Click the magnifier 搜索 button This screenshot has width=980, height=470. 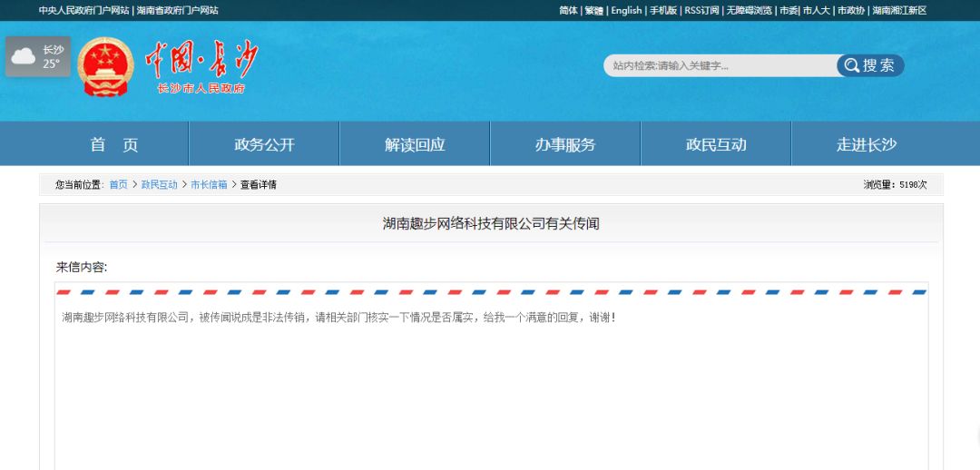(x=870, y=65)
